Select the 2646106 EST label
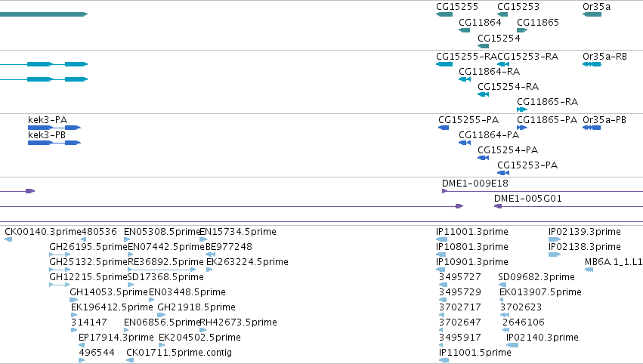The width and height of the screenshot is (643, 364). pos(524,322)
